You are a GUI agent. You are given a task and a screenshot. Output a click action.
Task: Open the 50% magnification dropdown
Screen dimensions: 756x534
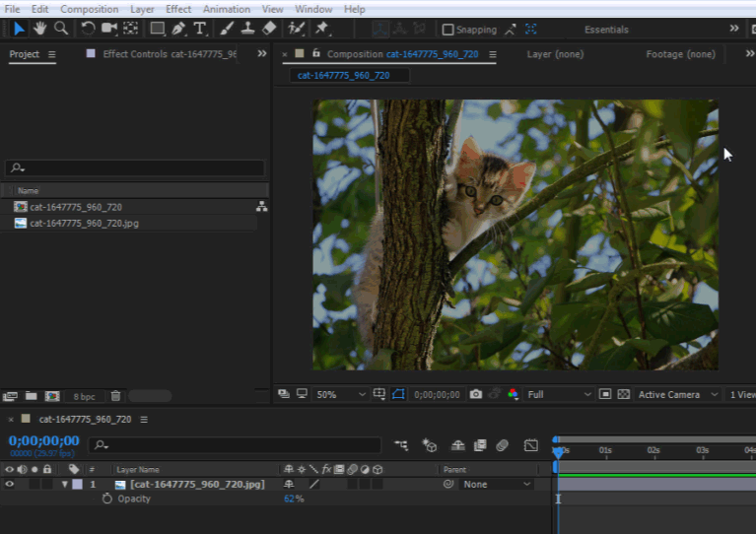click(x=338, y=394)
